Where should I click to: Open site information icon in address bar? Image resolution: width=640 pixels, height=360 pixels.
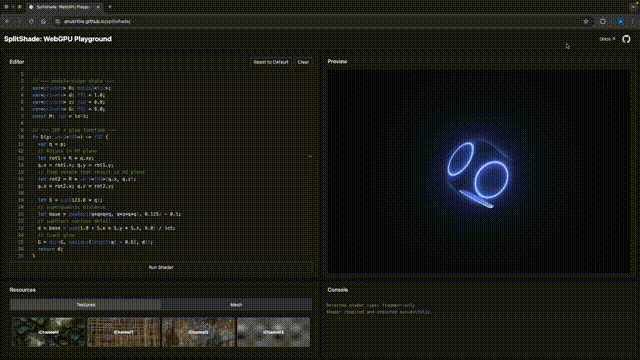coord(58,21)
